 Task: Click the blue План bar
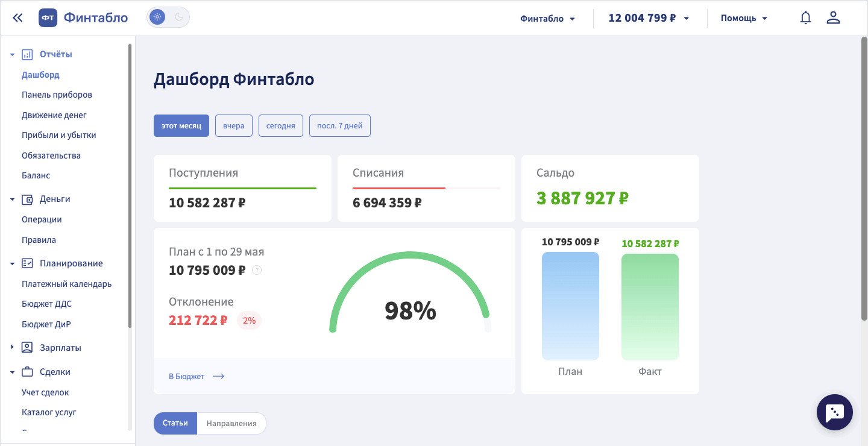pyautogui.click(x=570, y=306)
